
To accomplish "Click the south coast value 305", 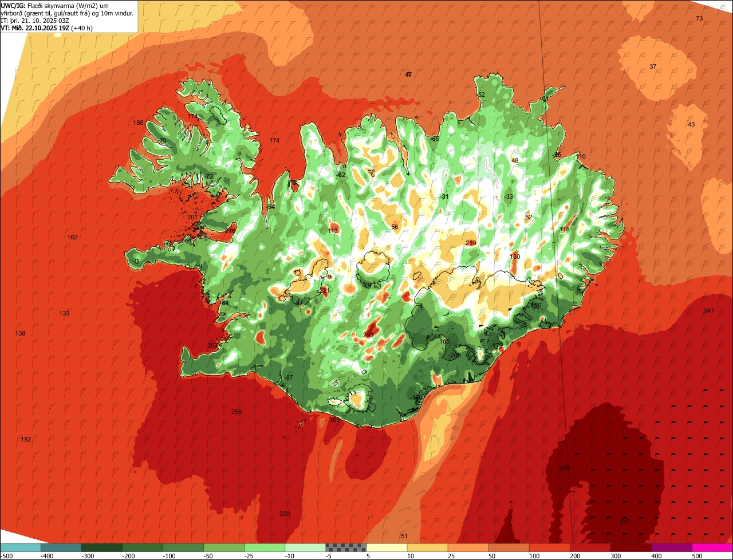I will pos(334,420).
